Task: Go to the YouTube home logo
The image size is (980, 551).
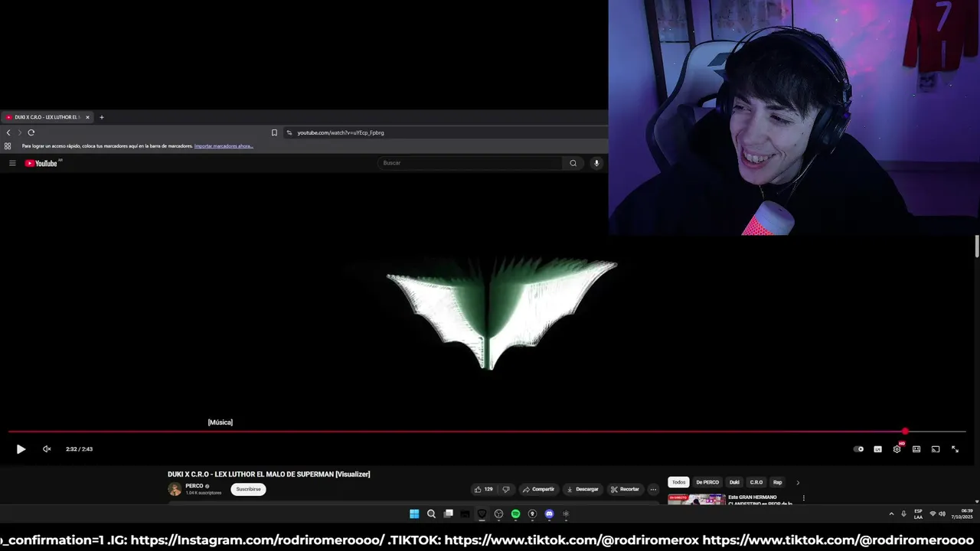Action: click(x=41, y=163)
